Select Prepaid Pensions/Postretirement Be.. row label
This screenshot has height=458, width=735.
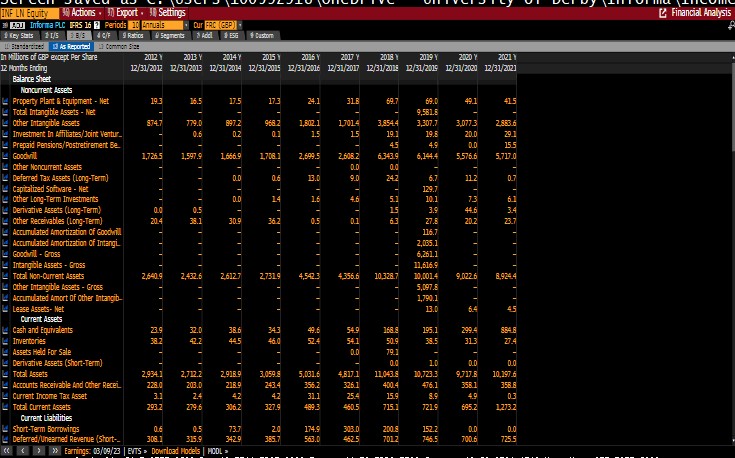(x=66, y=145)
